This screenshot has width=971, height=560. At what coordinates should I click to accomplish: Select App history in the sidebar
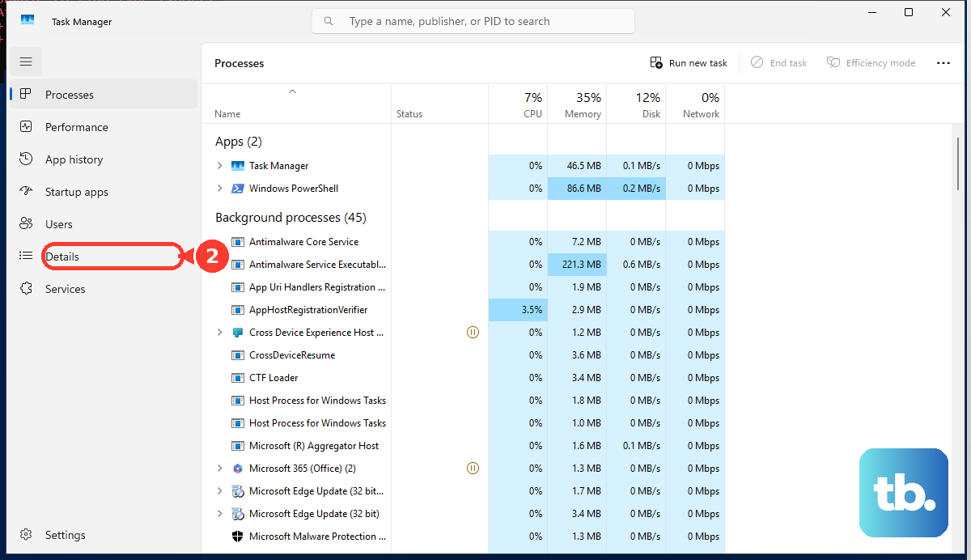pyautogui.click(x=104, y=159)
